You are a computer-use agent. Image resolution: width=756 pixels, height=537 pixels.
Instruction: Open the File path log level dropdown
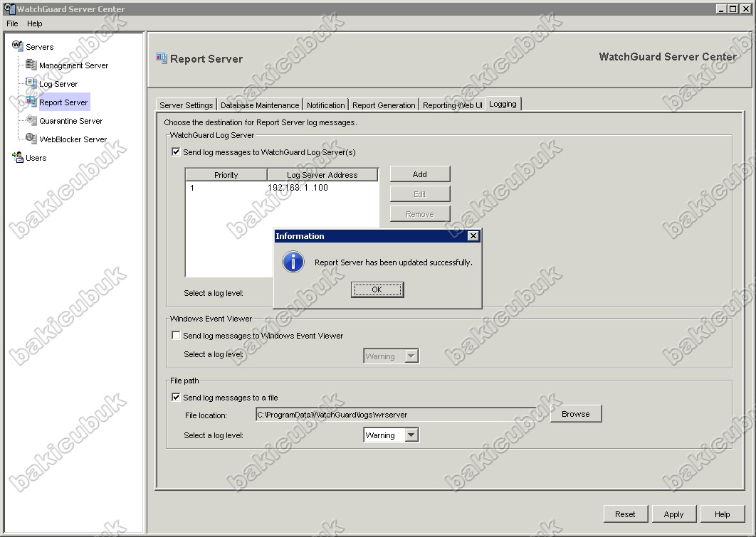pyautogui.click(x=411, y=435)
